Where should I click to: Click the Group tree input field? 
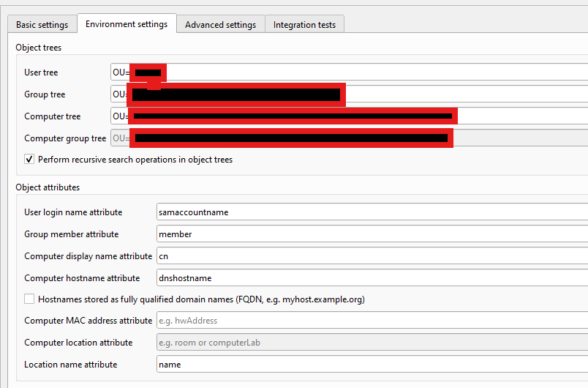(349, 94)
